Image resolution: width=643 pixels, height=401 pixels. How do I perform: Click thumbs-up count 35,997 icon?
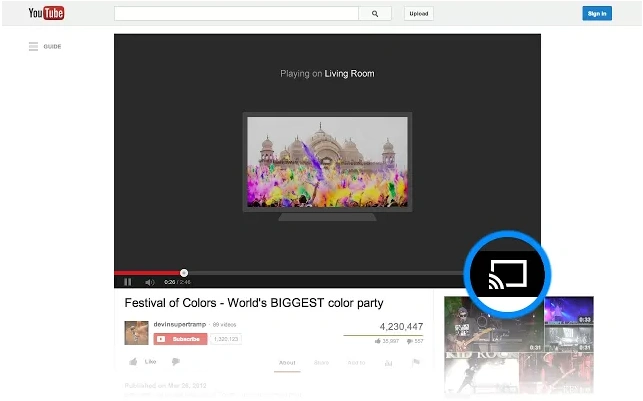(378, 341)
